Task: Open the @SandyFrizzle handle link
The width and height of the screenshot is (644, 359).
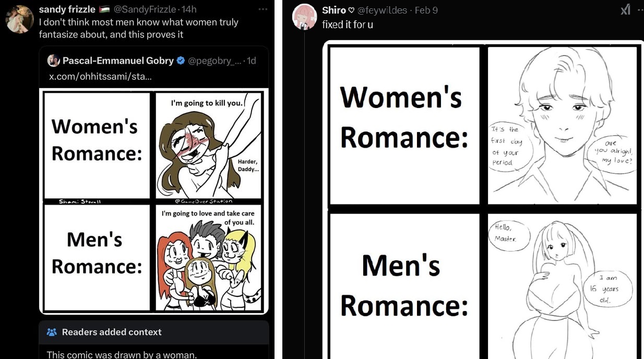Action: pyautogui.click(x=142, y=9)
